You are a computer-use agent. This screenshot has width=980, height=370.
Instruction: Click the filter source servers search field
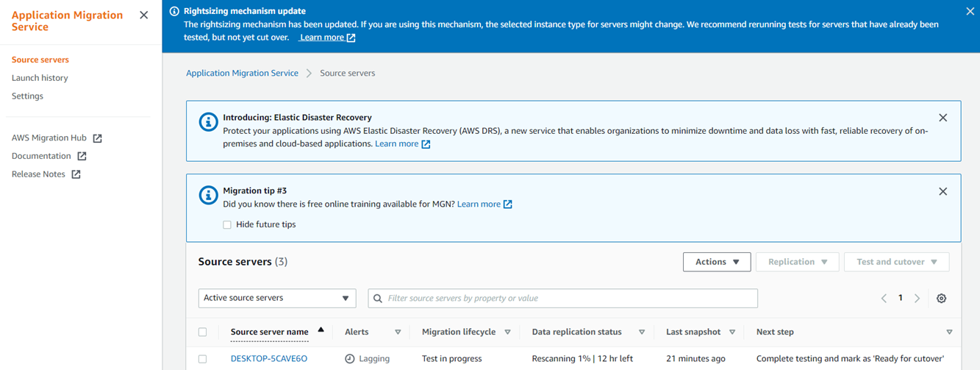tap(562, 298)
